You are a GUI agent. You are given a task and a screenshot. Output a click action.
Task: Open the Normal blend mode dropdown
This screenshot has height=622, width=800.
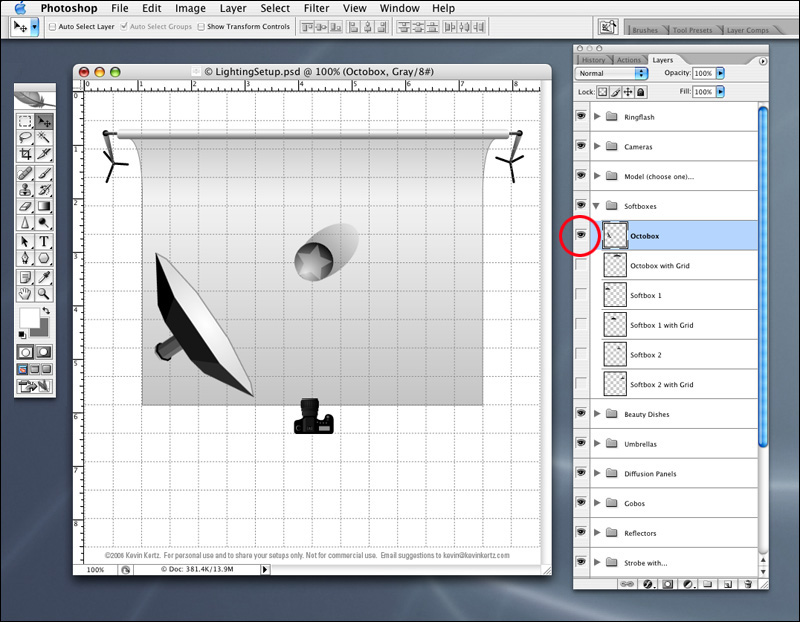pyautogui.click(x=611, y=73)
